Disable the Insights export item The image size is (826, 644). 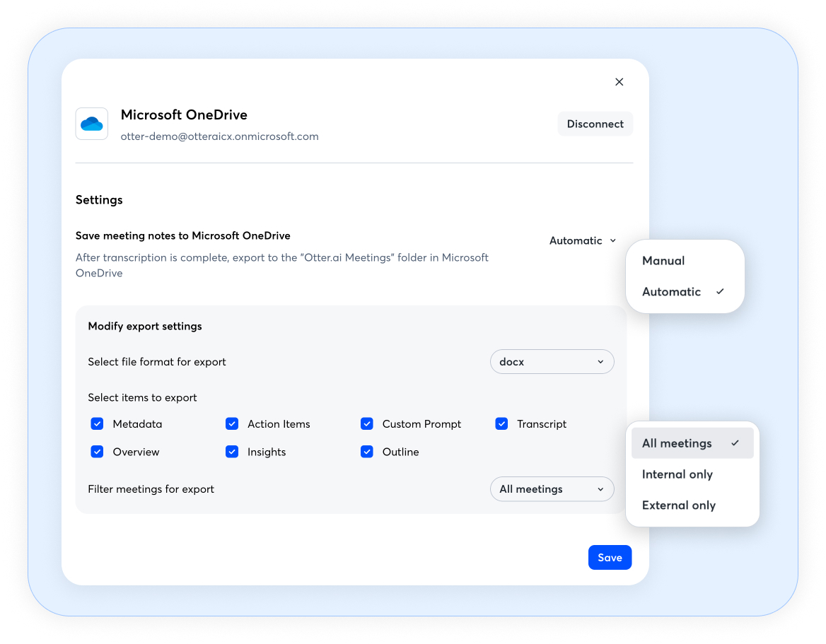(232, 452)
